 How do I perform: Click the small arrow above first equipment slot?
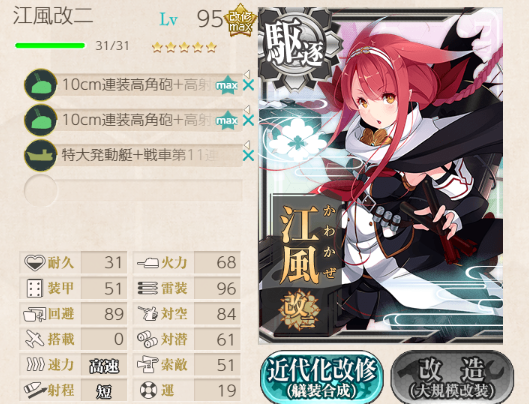click(x=247, y=74)
